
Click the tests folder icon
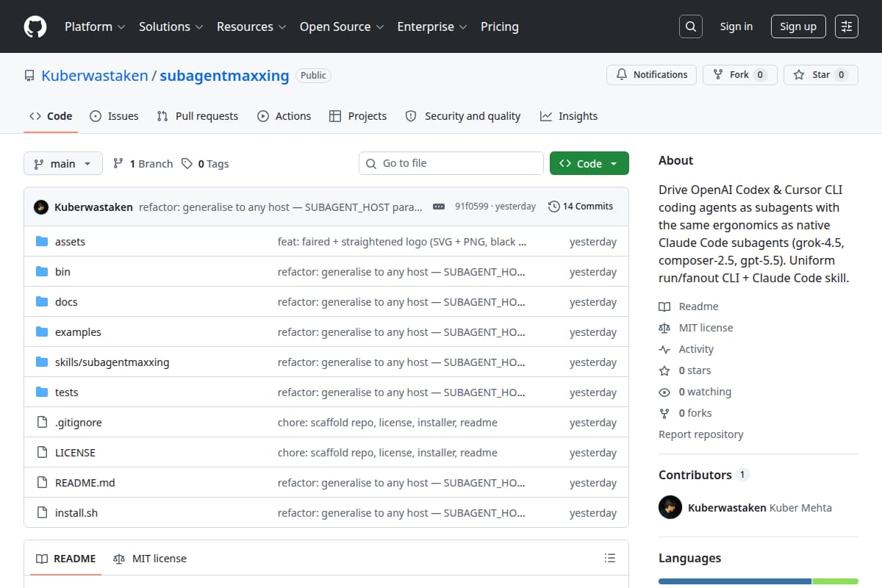(42, 392)
